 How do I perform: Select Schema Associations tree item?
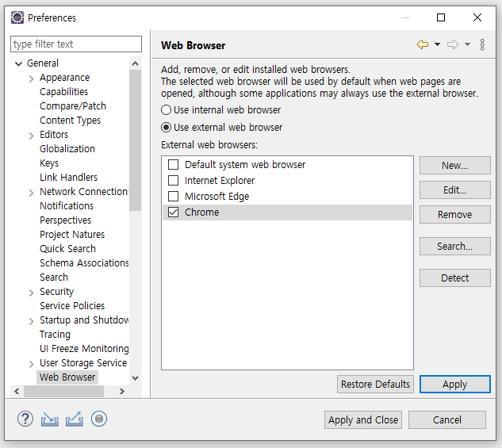(84, 263)
